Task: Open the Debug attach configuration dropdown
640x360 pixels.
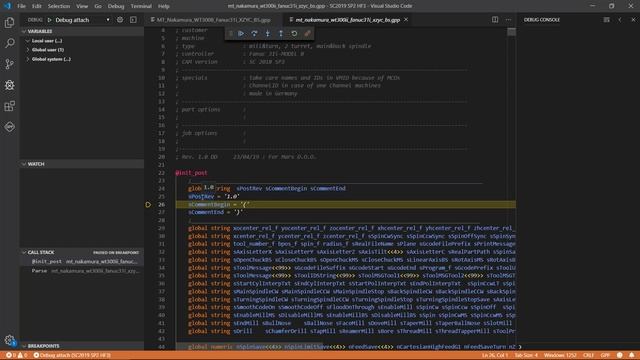Action: [x=82, y=20]
